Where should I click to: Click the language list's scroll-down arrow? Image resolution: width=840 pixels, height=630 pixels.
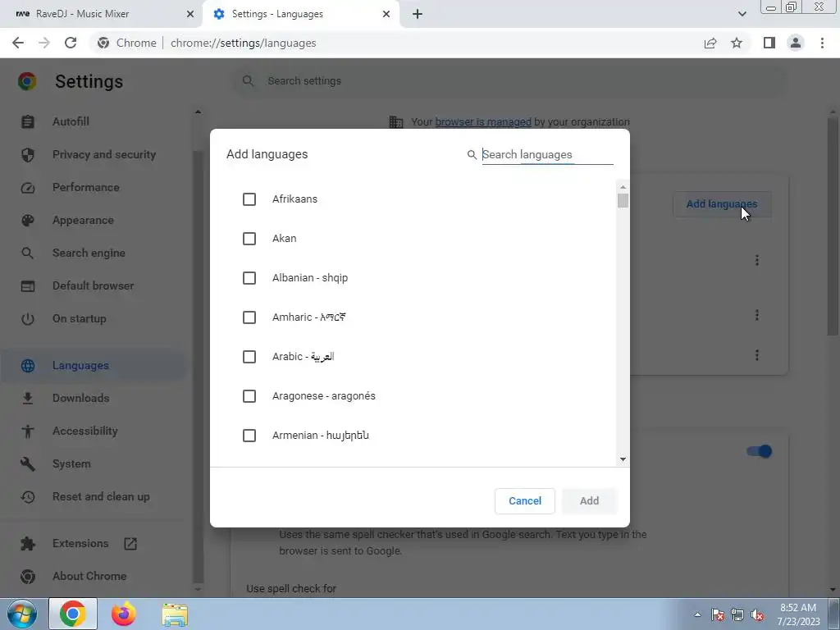coord(623,459)
